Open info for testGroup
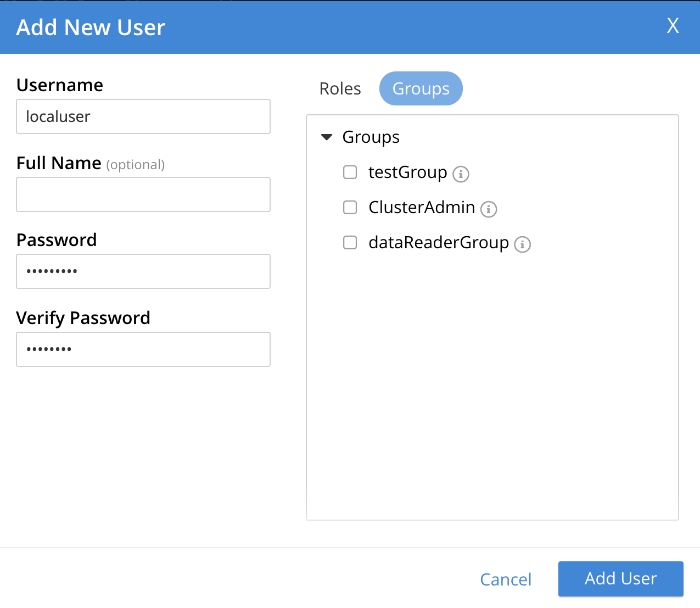 coord(461,174)
